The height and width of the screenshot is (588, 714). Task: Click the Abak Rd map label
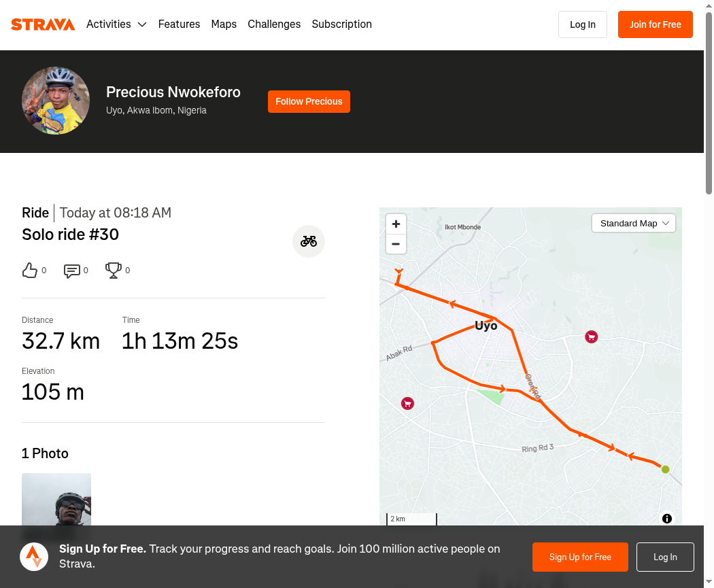(399, 353)
